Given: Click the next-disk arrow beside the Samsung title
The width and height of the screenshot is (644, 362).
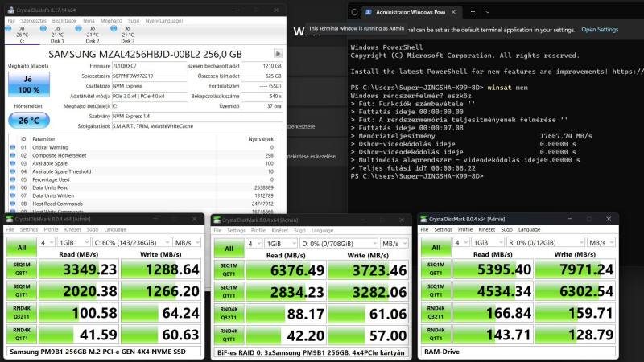Looking at the screenshot, I should tap(278, 54).
